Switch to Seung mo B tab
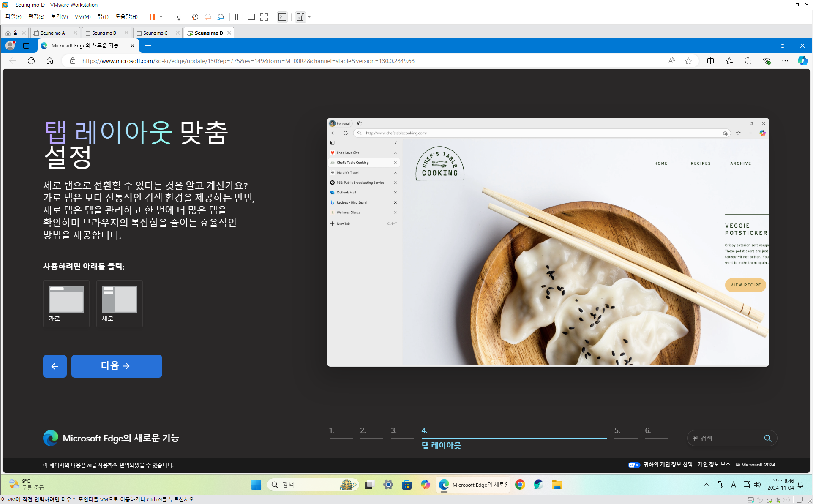 click(104, 33)
